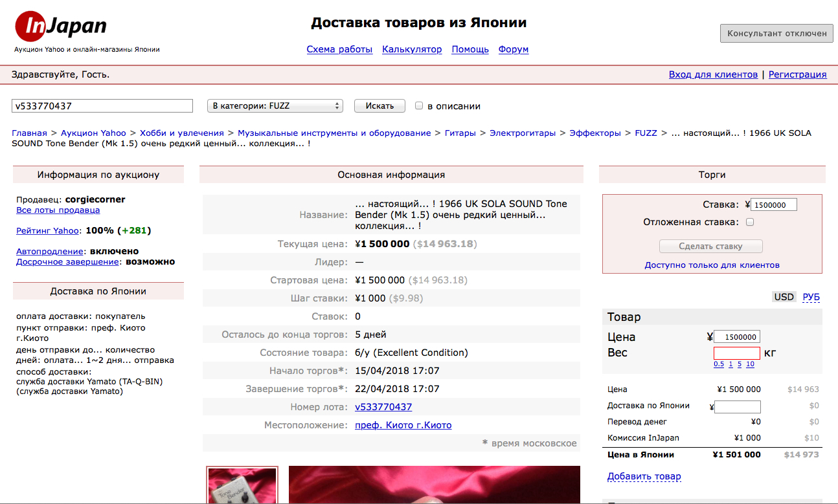Switch currency to РУБ
This screenshot has width=838, height=504.
811,297
